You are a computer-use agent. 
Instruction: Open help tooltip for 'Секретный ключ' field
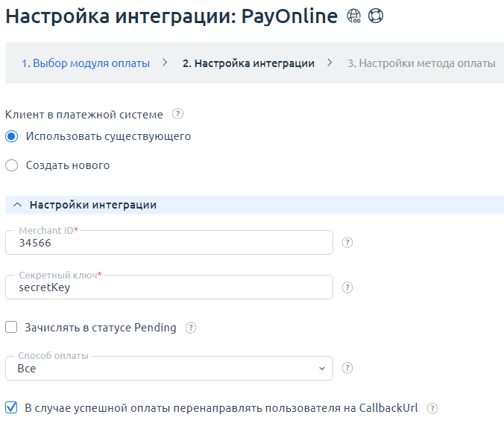[x=347, y=287]
